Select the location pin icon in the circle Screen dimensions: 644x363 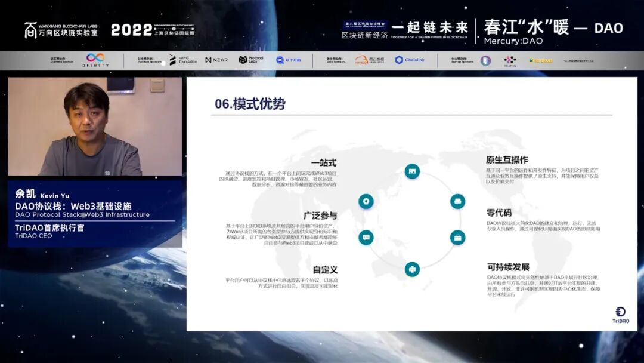click(x=366, y=201)
